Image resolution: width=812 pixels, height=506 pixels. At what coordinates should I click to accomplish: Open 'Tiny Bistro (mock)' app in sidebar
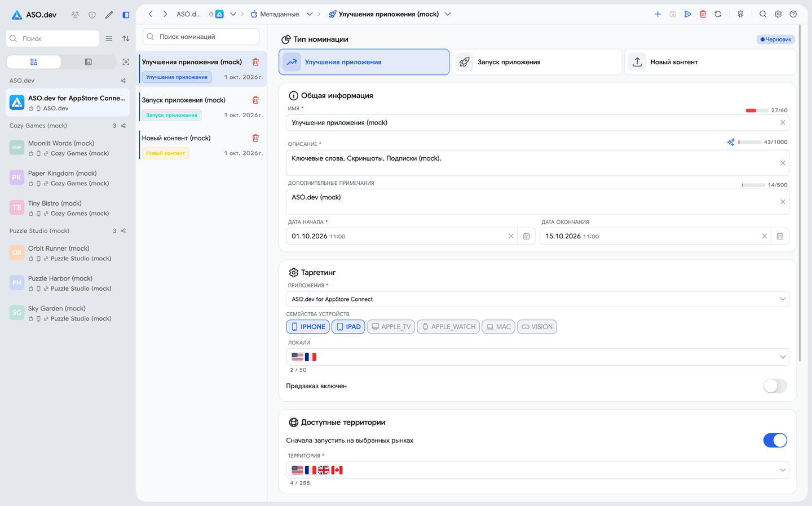(x=68, y=208)
